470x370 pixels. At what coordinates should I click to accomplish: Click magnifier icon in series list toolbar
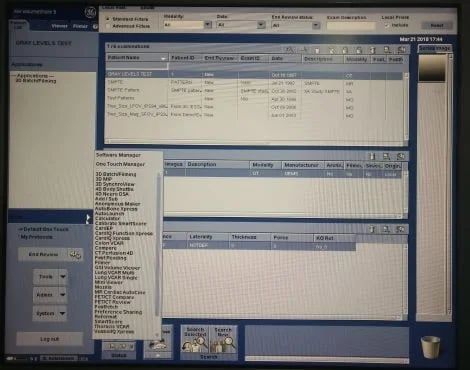[386, 156]
